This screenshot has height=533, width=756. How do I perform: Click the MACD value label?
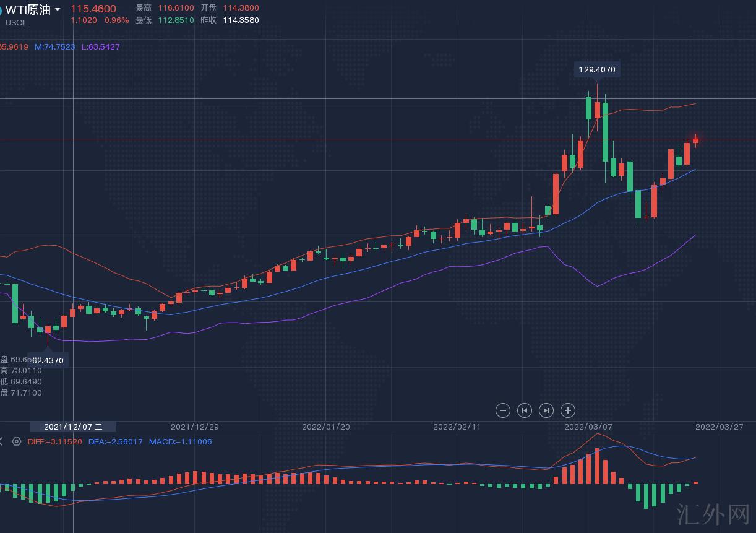(180, 441)
